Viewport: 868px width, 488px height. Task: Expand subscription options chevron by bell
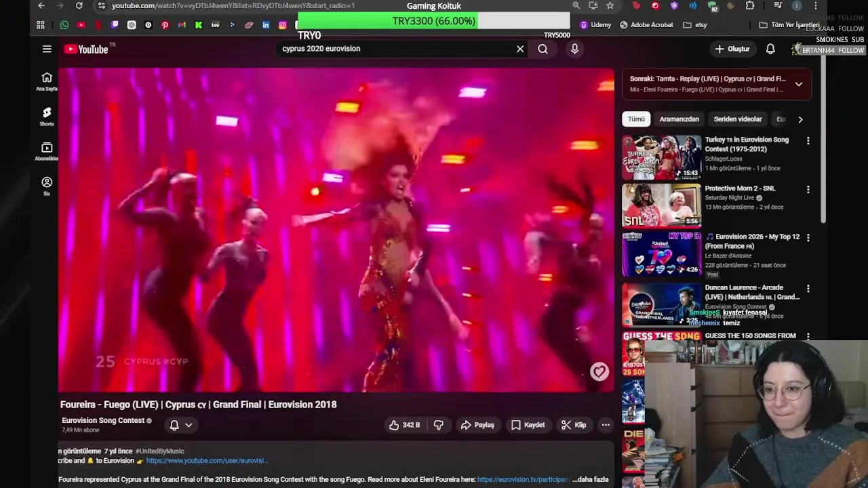coord(189,425)
